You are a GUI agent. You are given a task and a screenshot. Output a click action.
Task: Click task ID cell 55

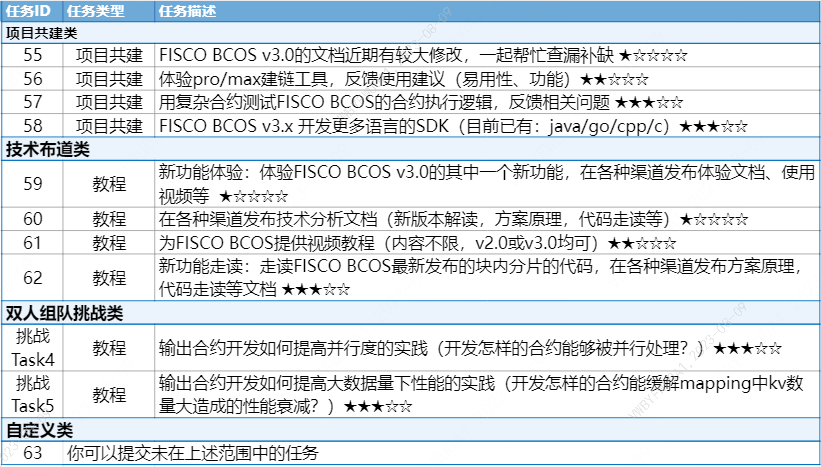click(x=32, y=55)
